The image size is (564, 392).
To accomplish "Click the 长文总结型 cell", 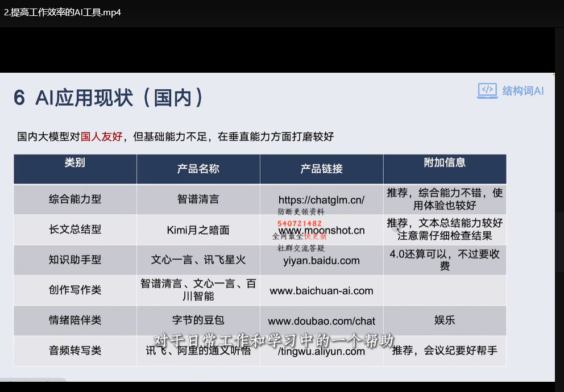I will 75,230.
